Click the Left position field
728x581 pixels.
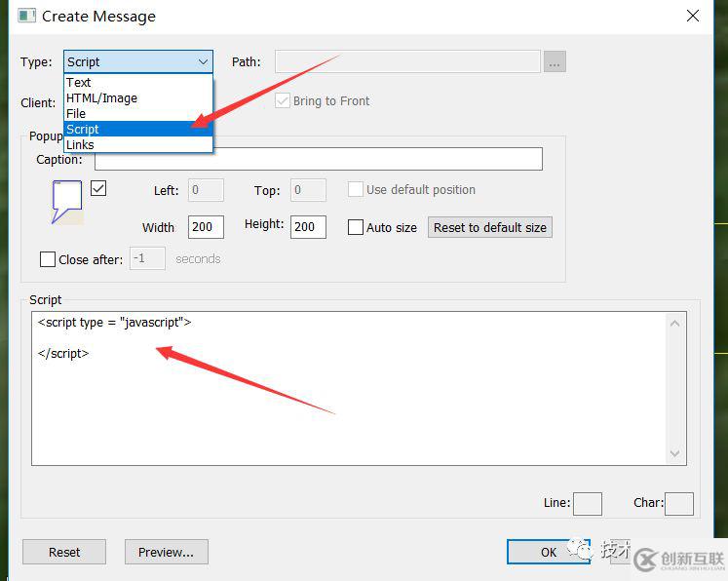coord(206,190)
